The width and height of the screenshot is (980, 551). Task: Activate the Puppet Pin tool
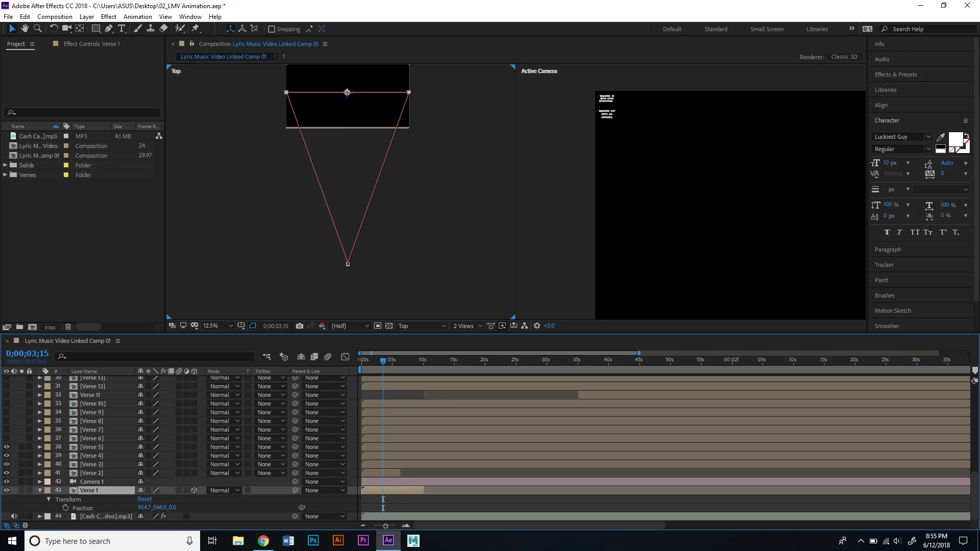pyautogui.click(x=195, y=29)
